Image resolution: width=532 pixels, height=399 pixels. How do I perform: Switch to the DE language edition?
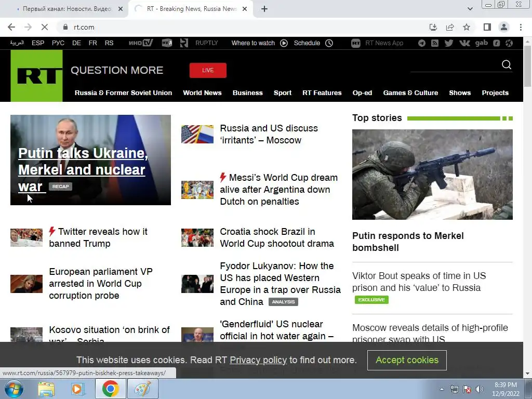tap(77, 43)
